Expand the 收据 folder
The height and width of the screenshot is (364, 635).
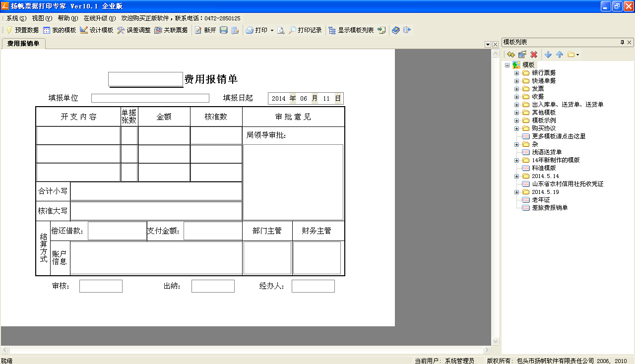517,97
